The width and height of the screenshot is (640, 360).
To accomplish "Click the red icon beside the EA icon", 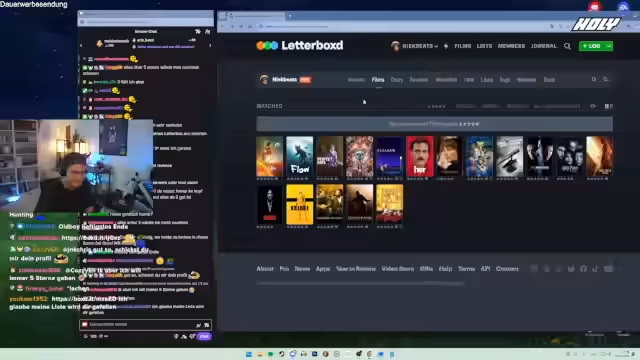I will point(595,7).
